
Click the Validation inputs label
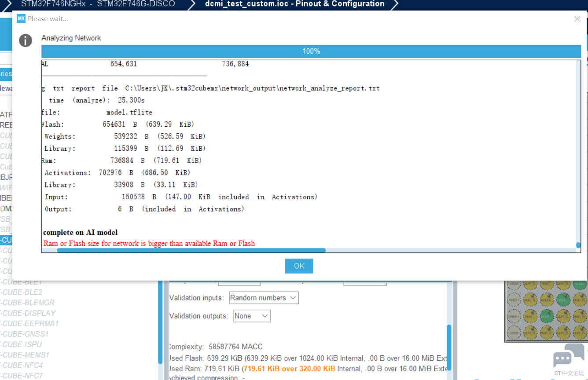197,298
